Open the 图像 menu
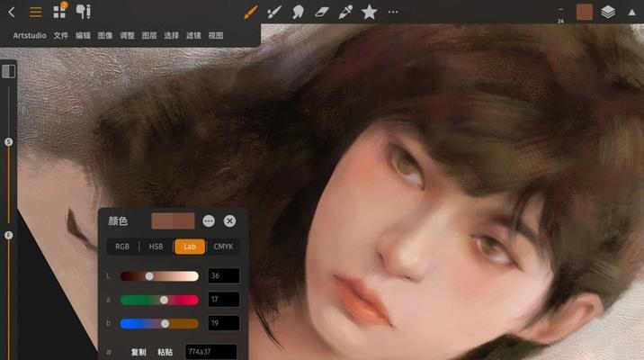Image resolution: width=644 pixels, height=360 pixels. click(x=105, y=36)
